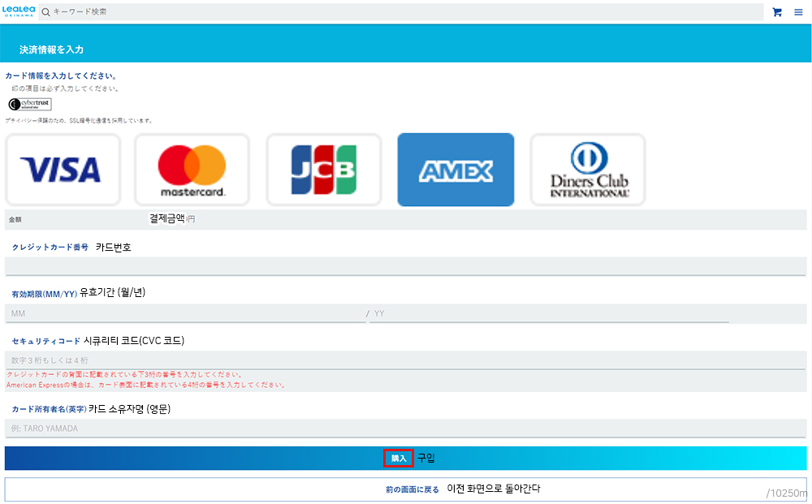
Task: Click the security code field
Action: [405, 360]
